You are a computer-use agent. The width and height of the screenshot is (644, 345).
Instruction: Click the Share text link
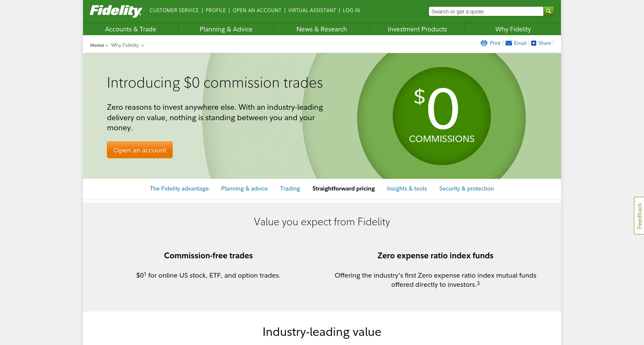(x=545, y=43)
